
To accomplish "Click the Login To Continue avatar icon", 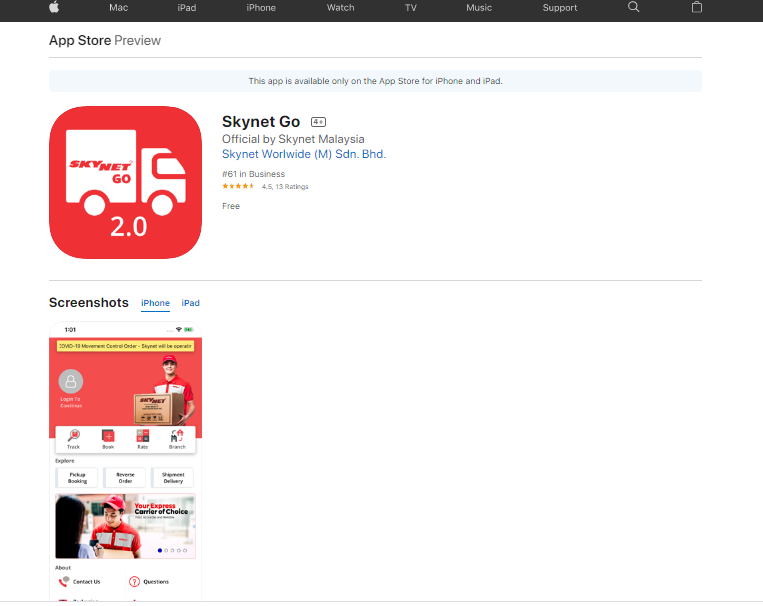I will point(70,381).
